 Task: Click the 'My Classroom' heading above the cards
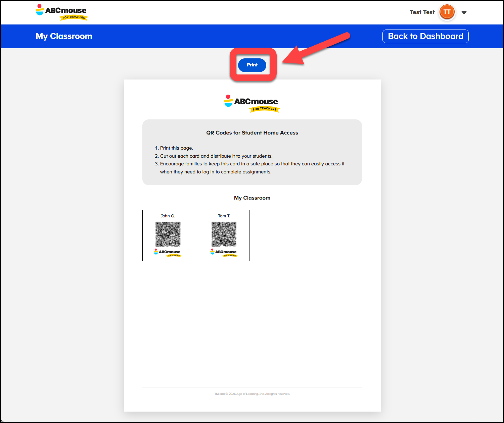(252, 198)
